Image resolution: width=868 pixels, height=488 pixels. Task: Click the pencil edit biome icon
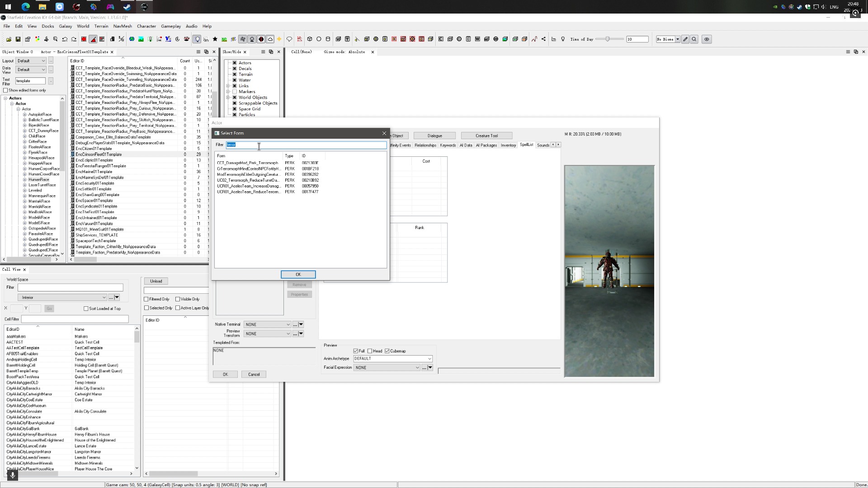coord(685,39)
